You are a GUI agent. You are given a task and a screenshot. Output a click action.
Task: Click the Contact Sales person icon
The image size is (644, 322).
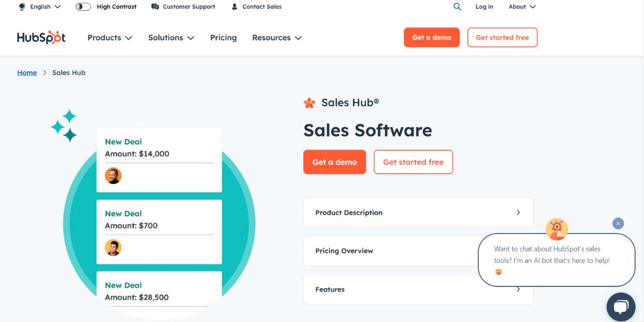click(233, 6)
